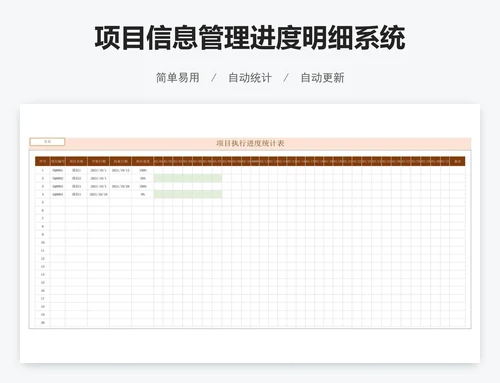Click the '简单易用' tagline text
The width and height of the screenshot is (500, 383).
(178, 78)
